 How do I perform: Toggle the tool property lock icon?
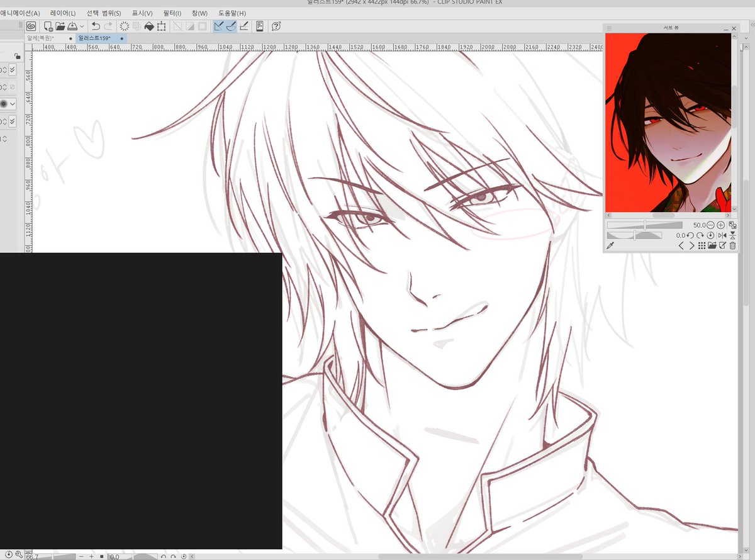click(18, 57)
